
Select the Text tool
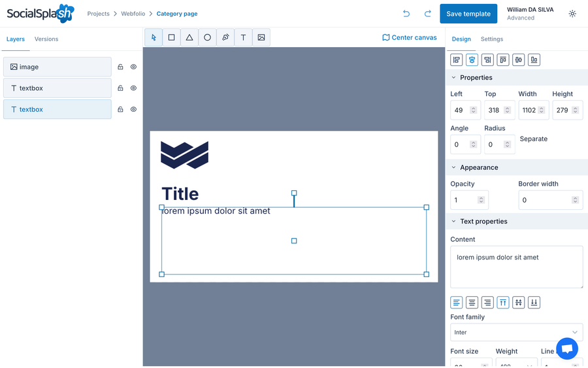tap(244, 37)
